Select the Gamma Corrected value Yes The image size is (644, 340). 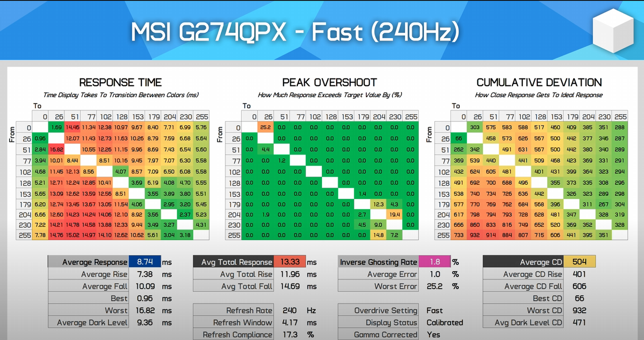point(433,334)
